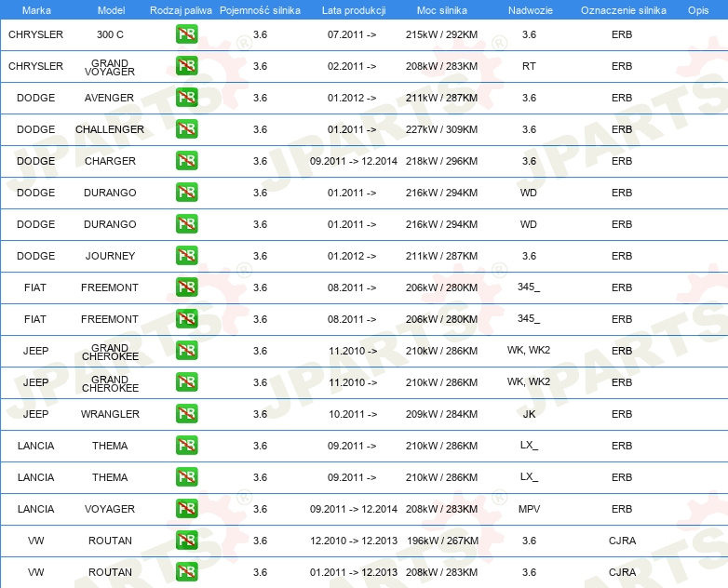Click the Oznaczenie silnika header
Screen dimensions: 728x588
[x=623, y=10]
